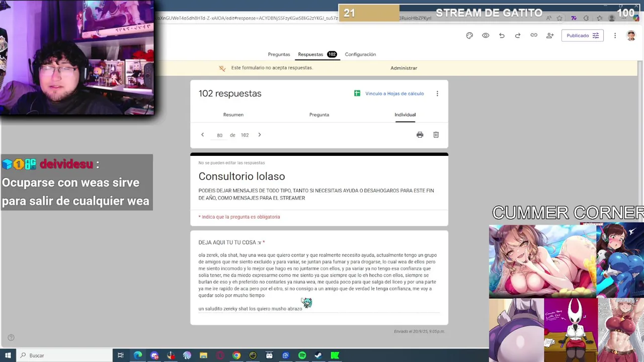Open the browser profile icon

coord(612,18)
